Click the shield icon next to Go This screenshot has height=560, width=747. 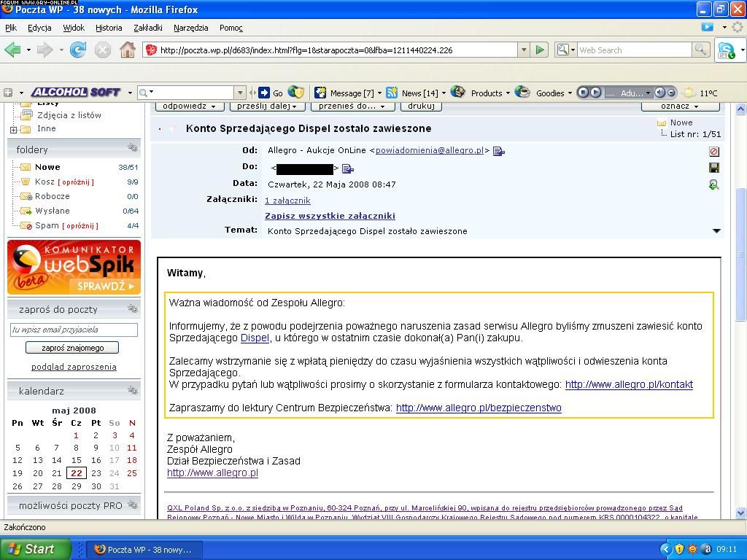(296, 93)
